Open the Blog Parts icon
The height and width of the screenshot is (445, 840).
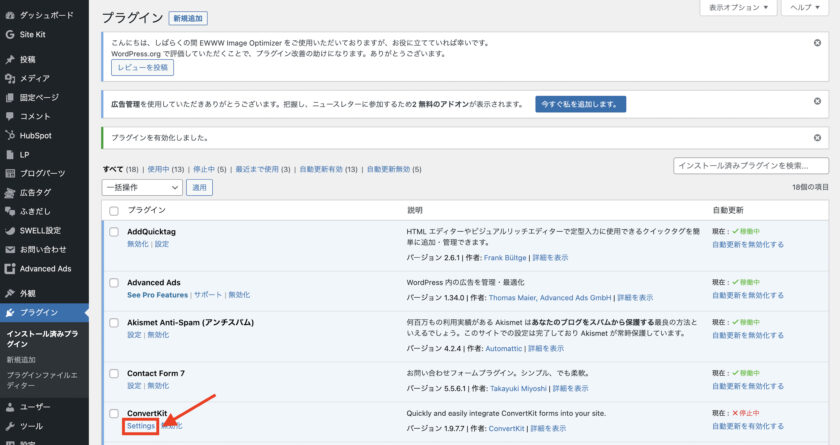click(10, 174)
